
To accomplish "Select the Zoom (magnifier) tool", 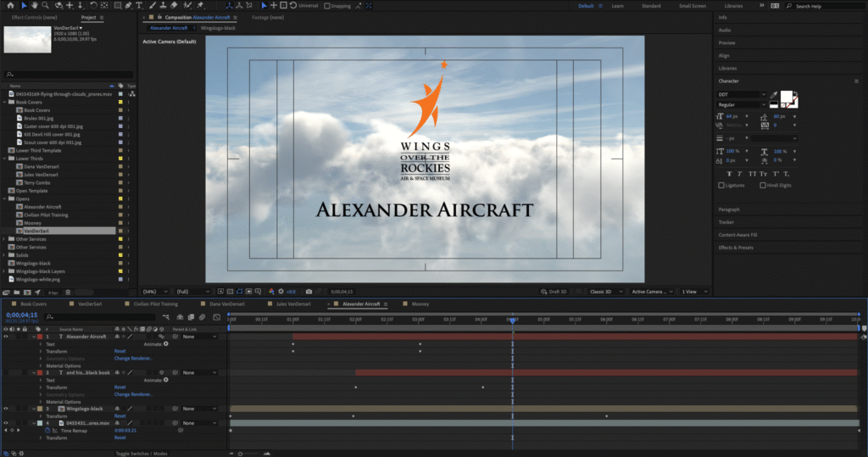I will [x=47, y=6].
